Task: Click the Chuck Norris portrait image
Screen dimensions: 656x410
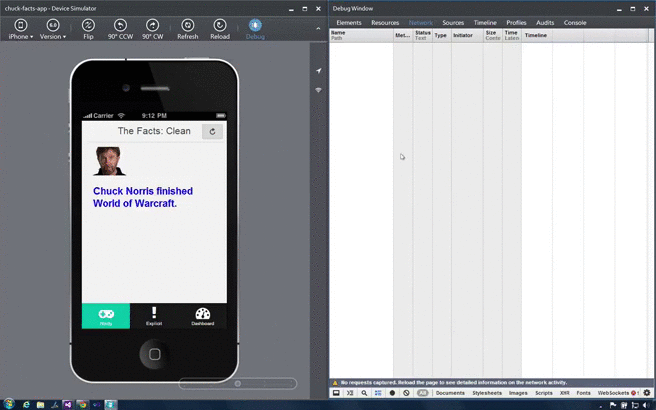Action: coord(109,161)
